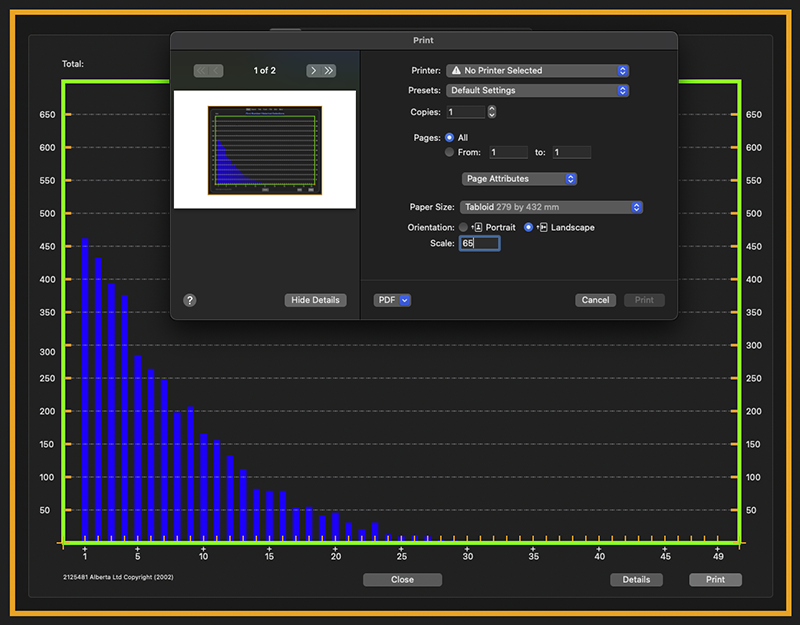
Task: Go to first page in print preview
Action: 201,71
